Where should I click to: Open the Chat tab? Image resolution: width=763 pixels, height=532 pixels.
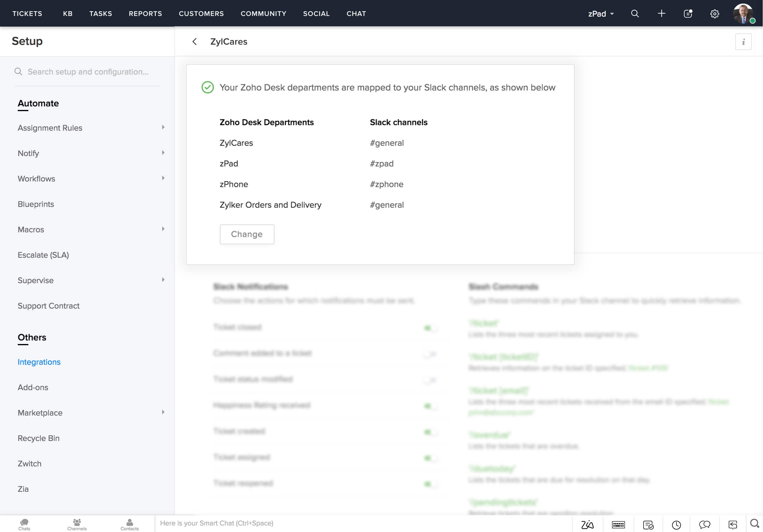pyautogui.click(x=356, y=14)
